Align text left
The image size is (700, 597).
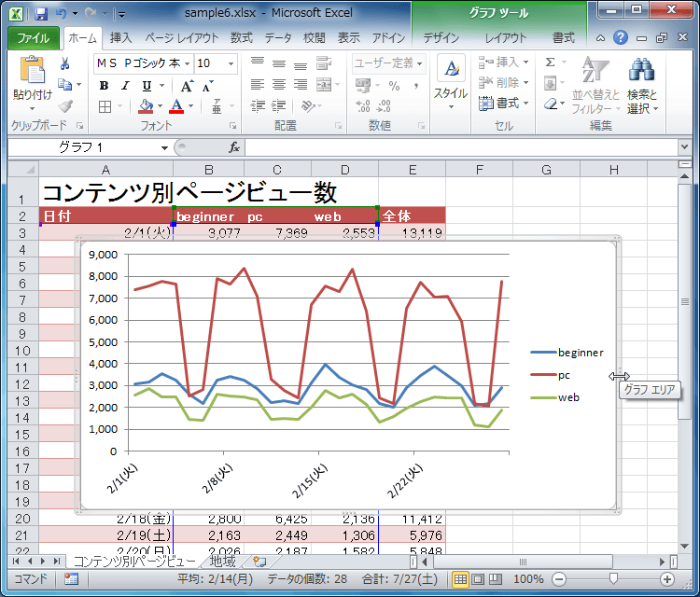(258, 85)
